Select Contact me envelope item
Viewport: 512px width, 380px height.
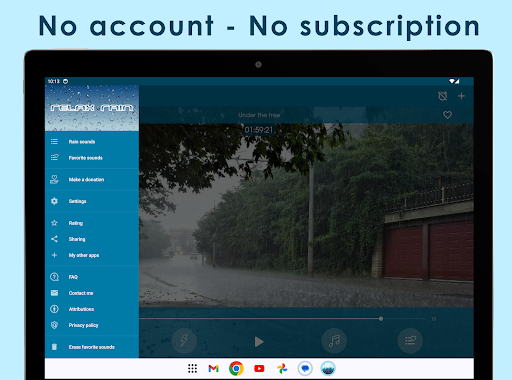92,293
